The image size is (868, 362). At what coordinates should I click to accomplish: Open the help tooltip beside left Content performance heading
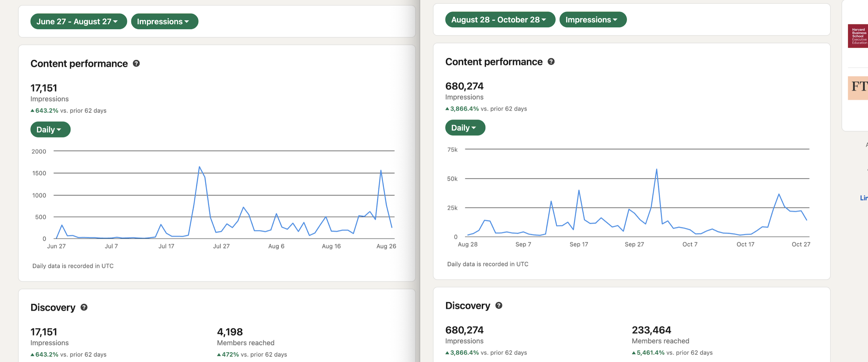pyautogui.click(x=136, y=64)
